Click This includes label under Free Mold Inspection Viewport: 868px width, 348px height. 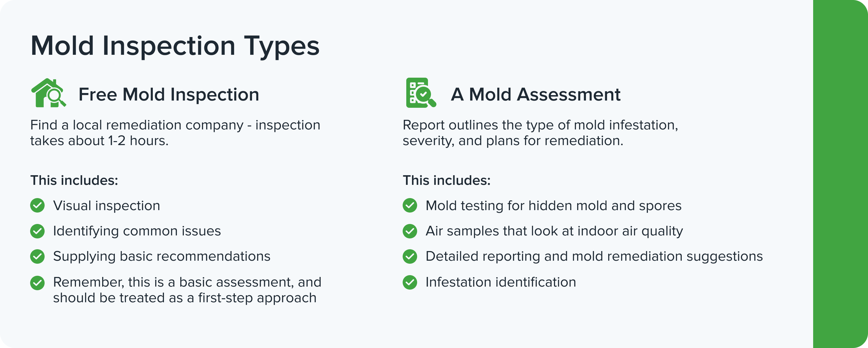[74, 180]
